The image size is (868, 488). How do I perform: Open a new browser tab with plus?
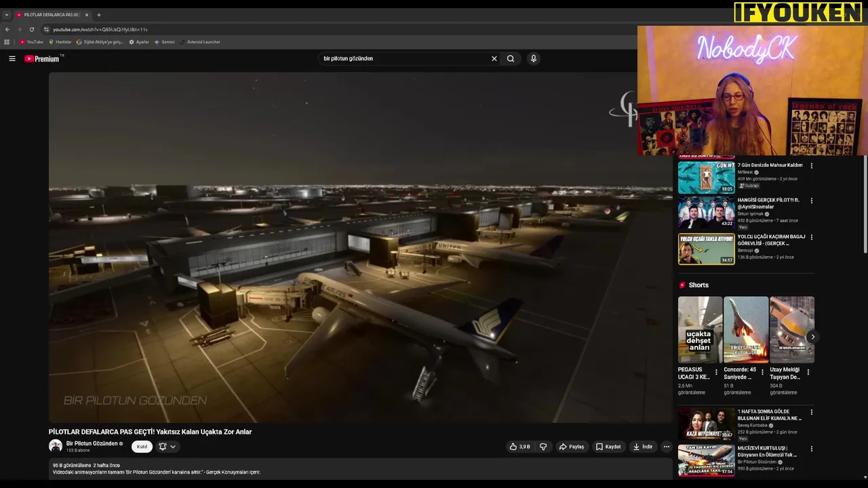[x=98, y=14]
